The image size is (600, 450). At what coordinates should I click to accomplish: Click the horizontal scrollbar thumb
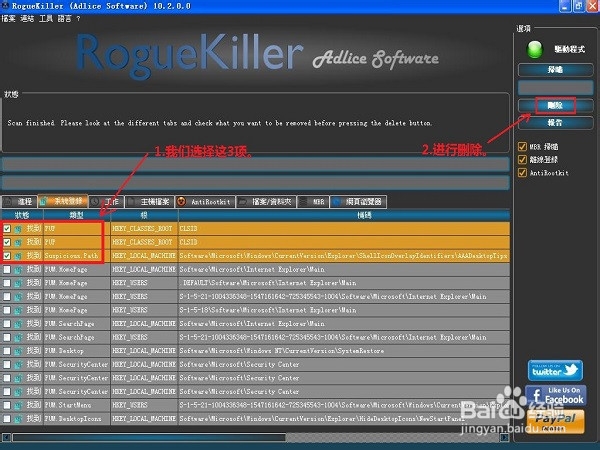[x=149, y=437]
